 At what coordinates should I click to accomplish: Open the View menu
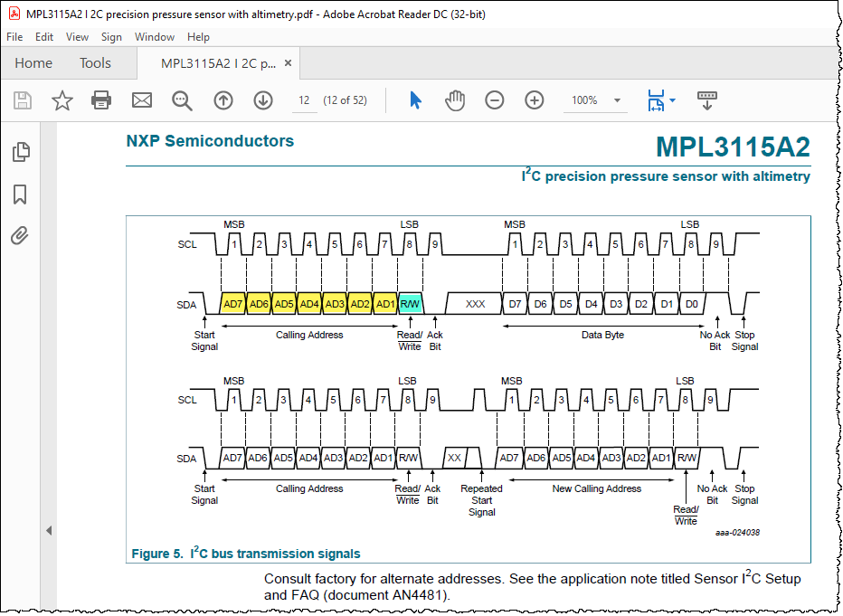78,37
